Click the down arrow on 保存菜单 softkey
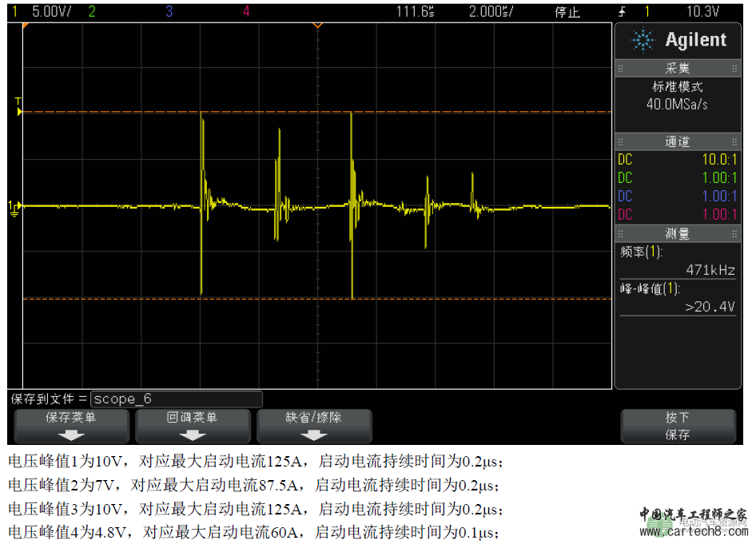The height and width of the screenshot is (544, 756). (x=72, y=435)
